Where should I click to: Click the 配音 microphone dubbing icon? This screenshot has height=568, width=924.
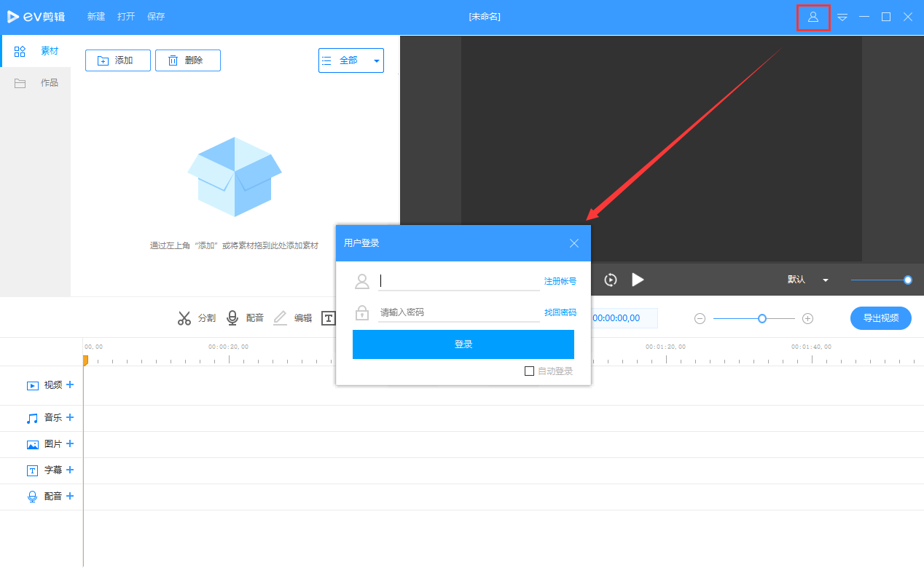point(232,317)
